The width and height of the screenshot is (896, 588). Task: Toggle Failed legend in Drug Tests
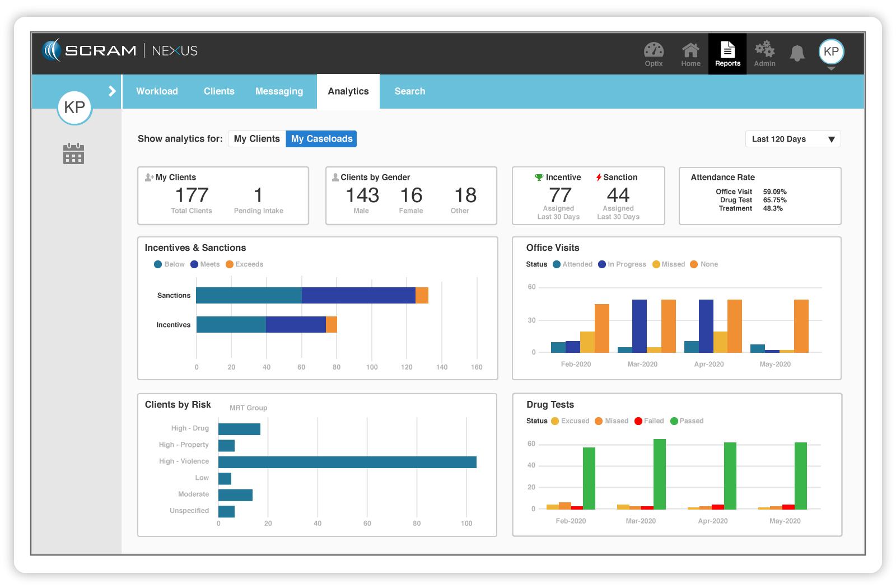pos(649,421)
